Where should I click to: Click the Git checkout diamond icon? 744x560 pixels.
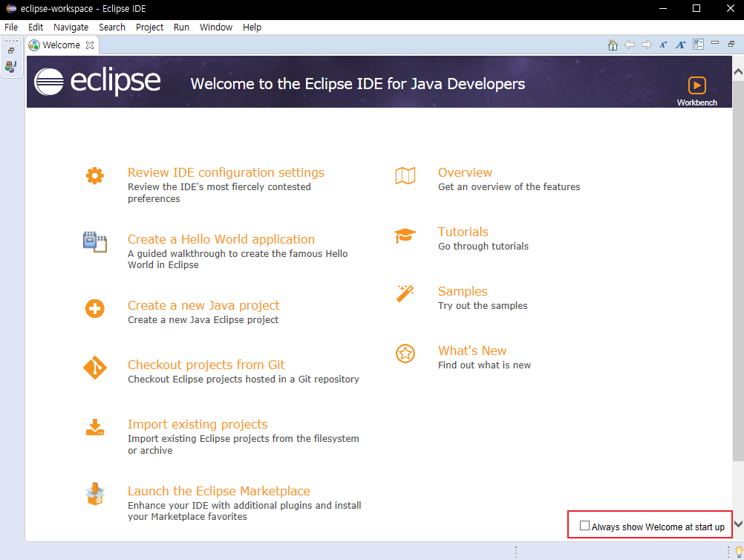95,368
